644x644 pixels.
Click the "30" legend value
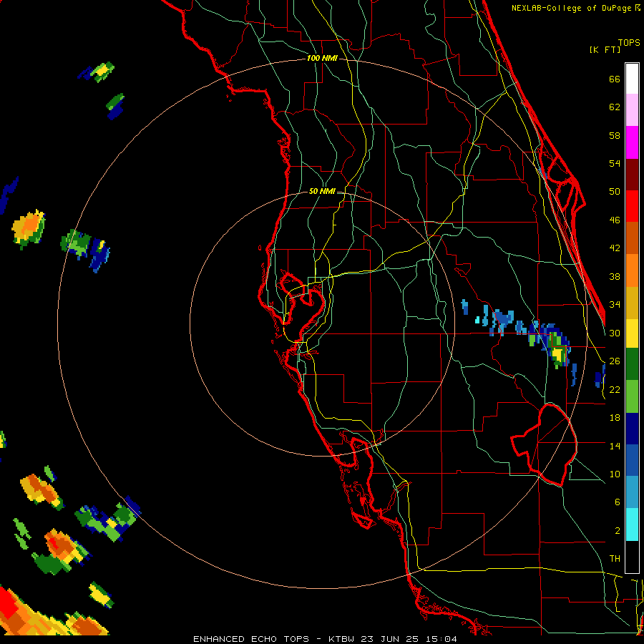[x=615, y=333]
